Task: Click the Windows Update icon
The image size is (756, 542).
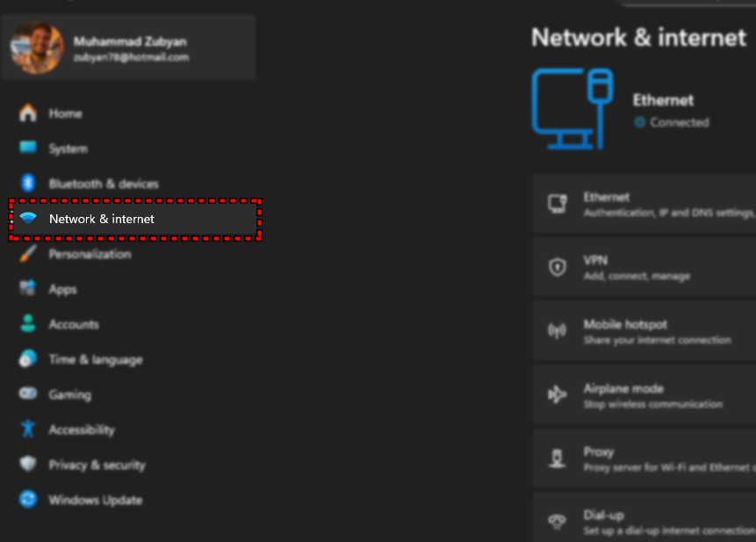Action: [28, 500]
